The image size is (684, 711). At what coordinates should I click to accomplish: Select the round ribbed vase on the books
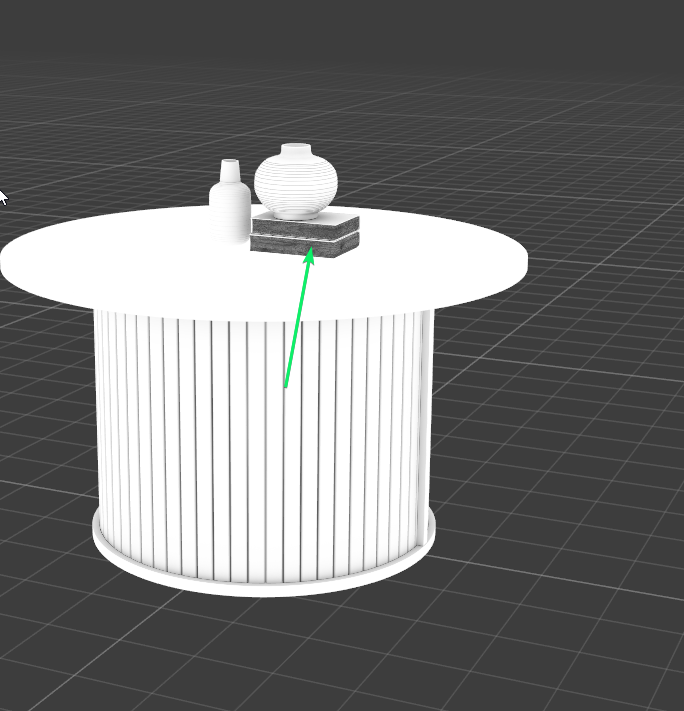click(296, 180)
